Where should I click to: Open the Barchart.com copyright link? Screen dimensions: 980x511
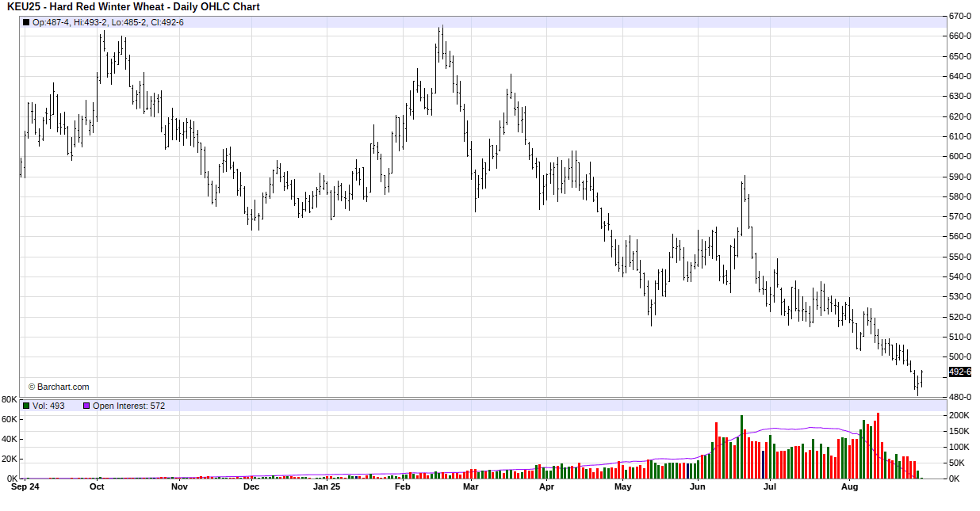pyautogui.click(x=59, y=387)
